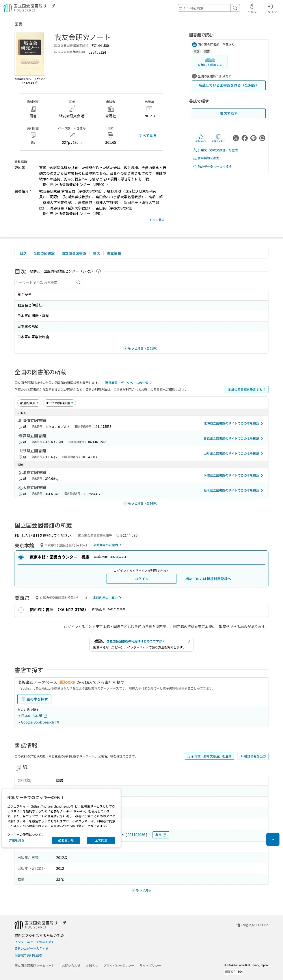283x980 pixels.
Task: Click search icon in table-of-contents search
Action: click(78, 282)
